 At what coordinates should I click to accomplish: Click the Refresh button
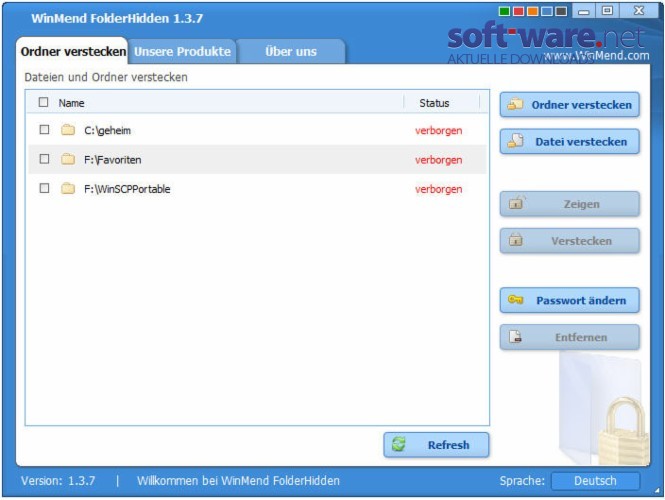(x=436, y=445)
